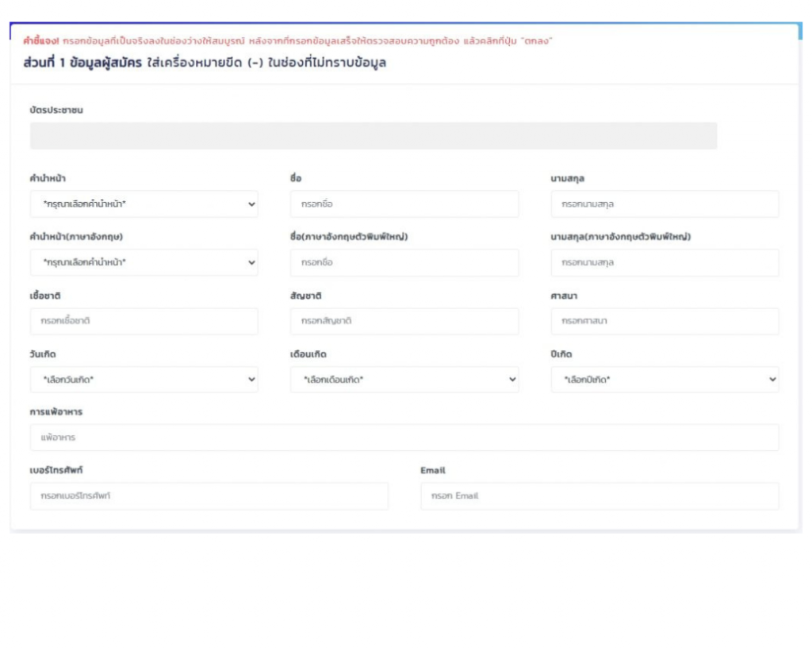Click the grey national ID field (บัตรประชาชน)
Viewport: 812px width, 649px height.
coord(373,136)
